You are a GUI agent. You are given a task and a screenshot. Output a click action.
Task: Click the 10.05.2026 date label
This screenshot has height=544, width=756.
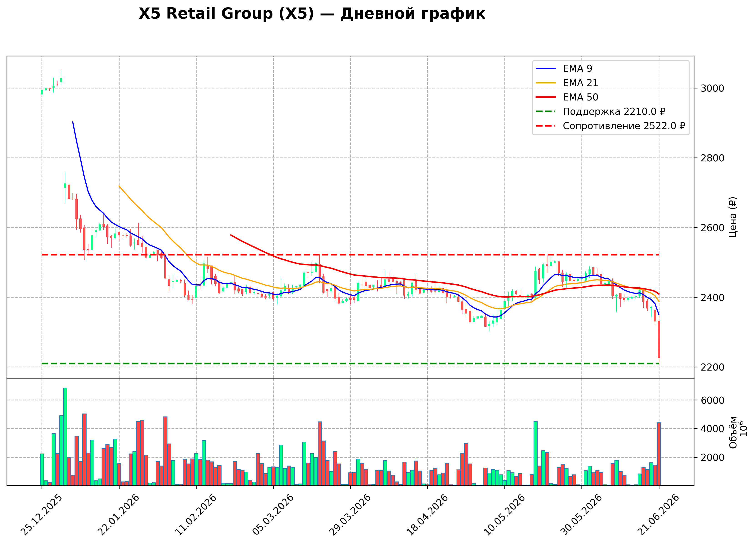tap(504, 515)
